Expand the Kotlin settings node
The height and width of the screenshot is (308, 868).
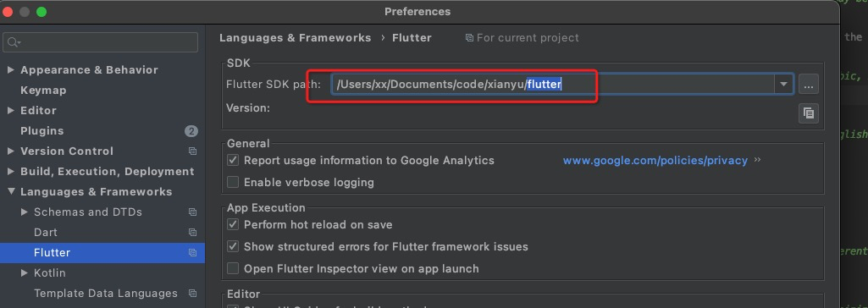coord(24,272)
